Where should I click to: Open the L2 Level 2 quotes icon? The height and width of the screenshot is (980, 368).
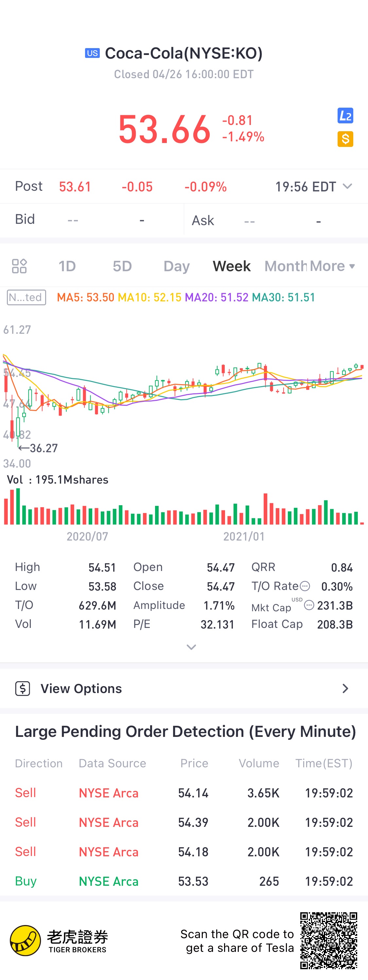pyautogui.click(x=345, y=116)
